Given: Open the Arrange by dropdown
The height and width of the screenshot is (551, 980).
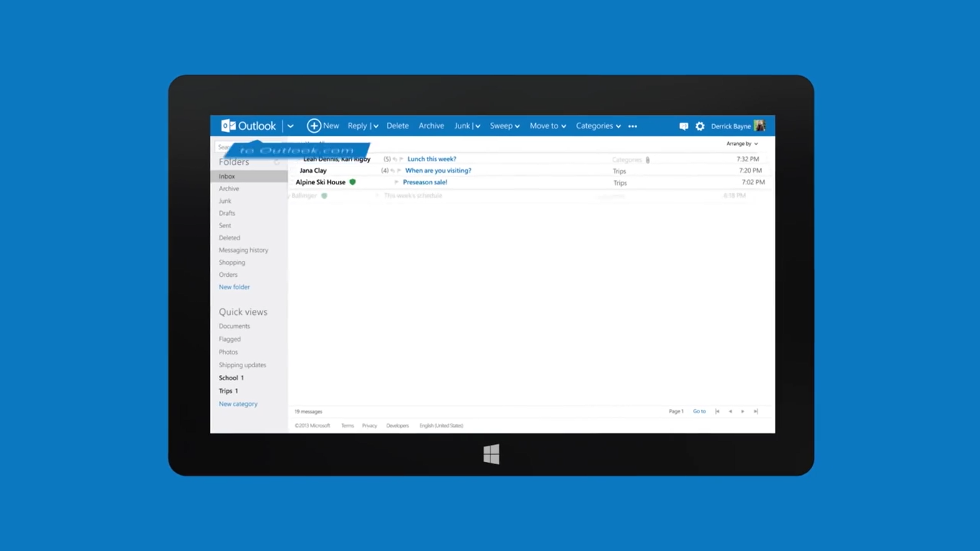Looking at the screenshot, I should click(x=742, y=143).
